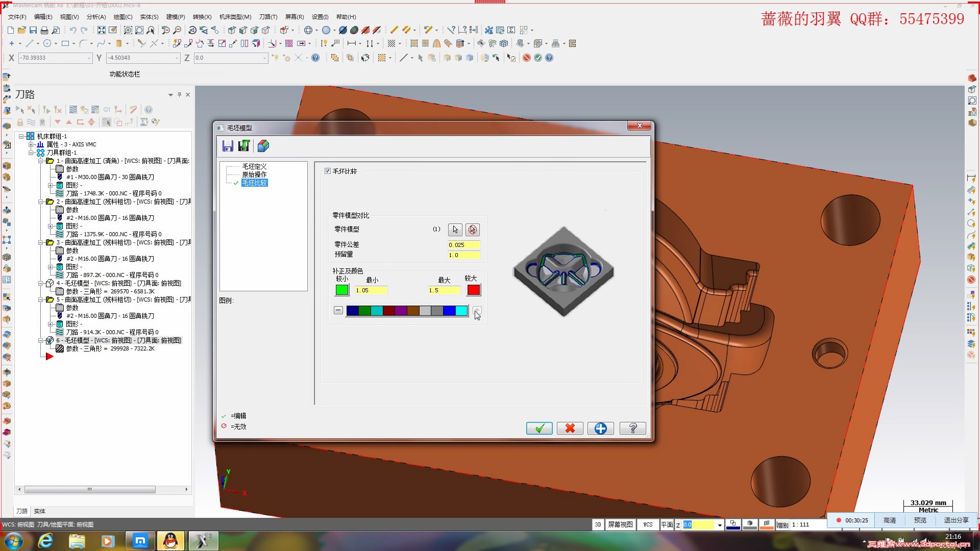Viewport: 980px width, 551px height.
Task: Open the X coordinate dropdown arrow
Action: 89,58
